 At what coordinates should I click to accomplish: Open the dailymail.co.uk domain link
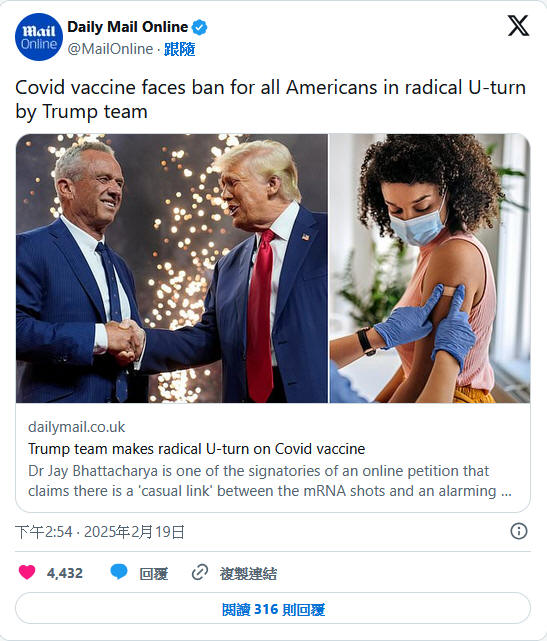(x=76, y=427)
